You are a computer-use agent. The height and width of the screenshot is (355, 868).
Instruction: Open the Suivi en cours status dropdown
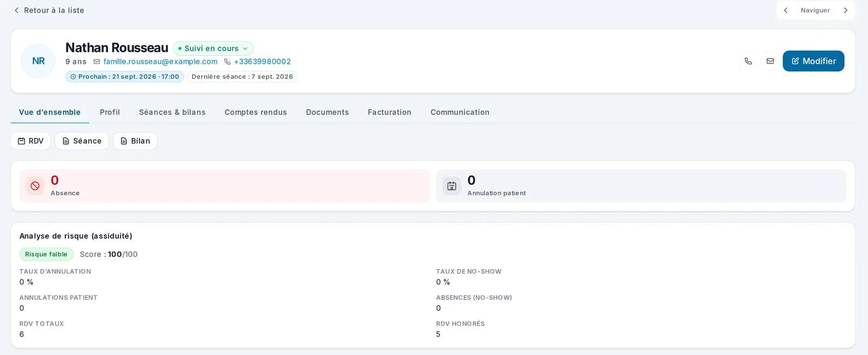point(213,48)
